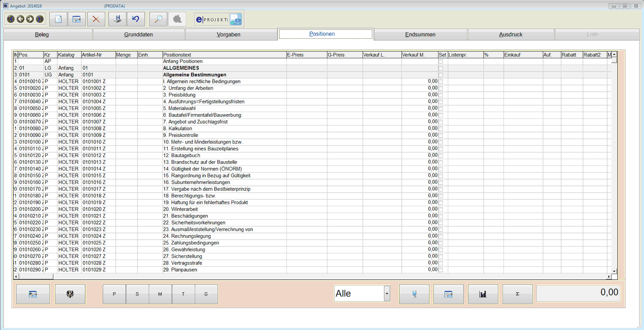Toggle Set checkbox for Allgemeine Bestimmungen row

click(x=440, y=75)
